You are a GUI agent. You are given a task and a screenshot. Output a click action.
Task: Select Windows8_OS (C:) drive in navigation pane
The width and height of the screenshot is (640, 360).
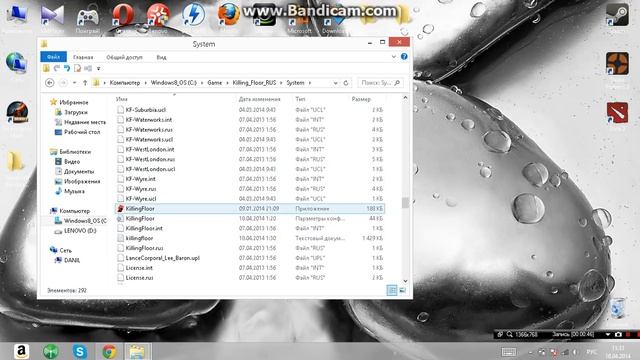(x=81, y=221)
